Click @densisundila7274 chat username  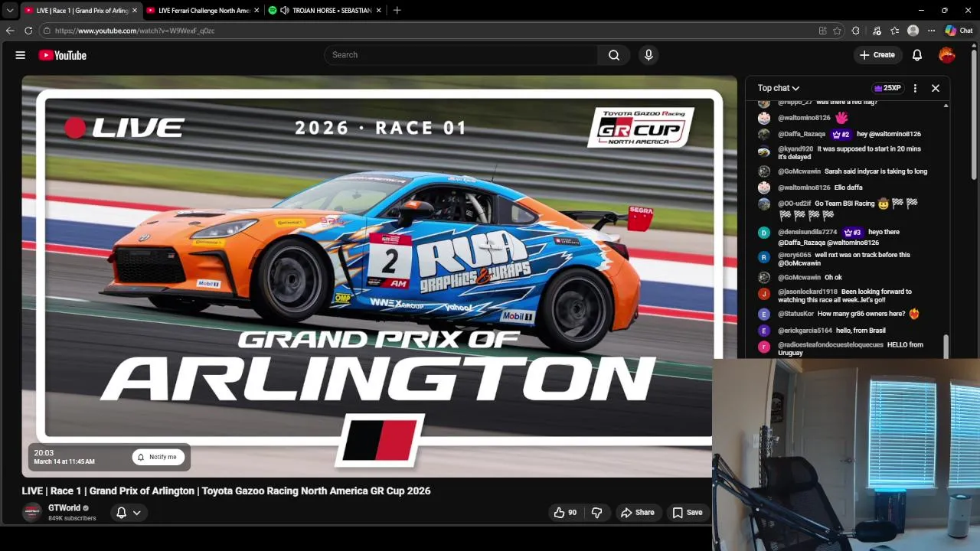click(808, 233)
